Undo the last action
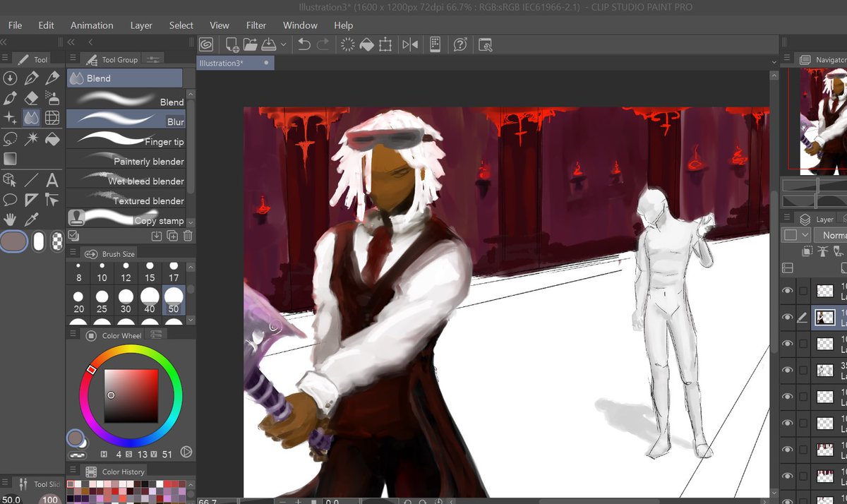847x504 pixels. [x=304, y=44]
